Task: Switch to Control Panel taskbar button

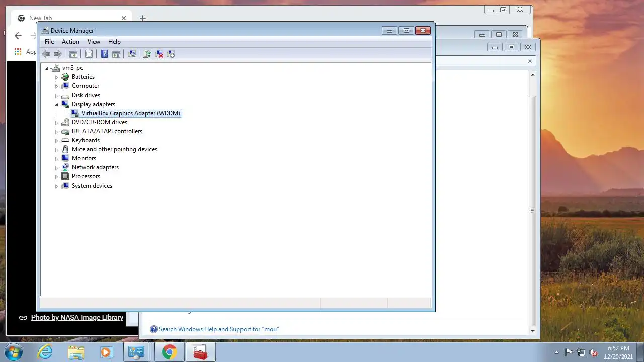Action: 136,352
